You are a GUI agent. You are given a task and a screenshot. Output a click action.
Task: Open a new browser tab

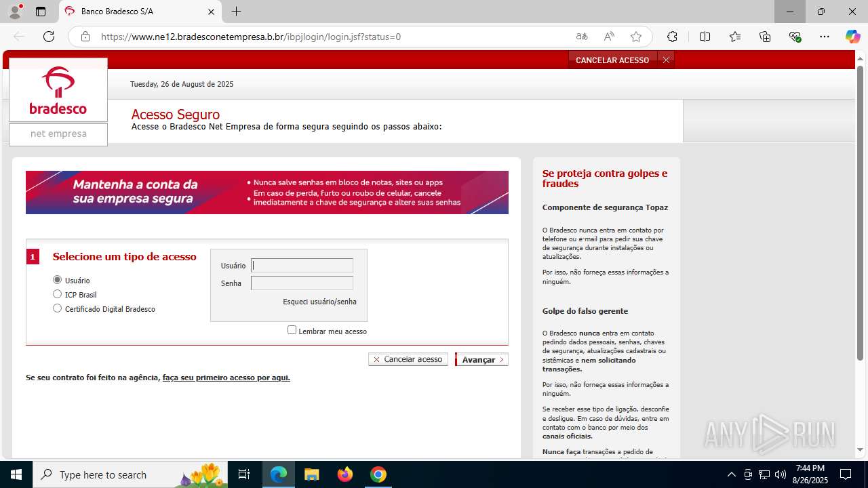click(x=236, y=12)
